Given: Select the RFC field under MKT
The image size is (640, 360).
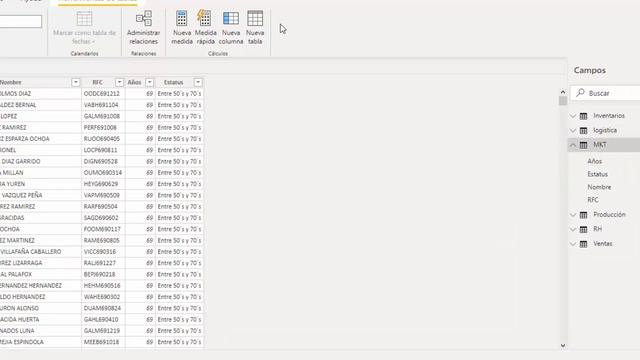Looking at the screenshot, I should (x=593, y=200).
